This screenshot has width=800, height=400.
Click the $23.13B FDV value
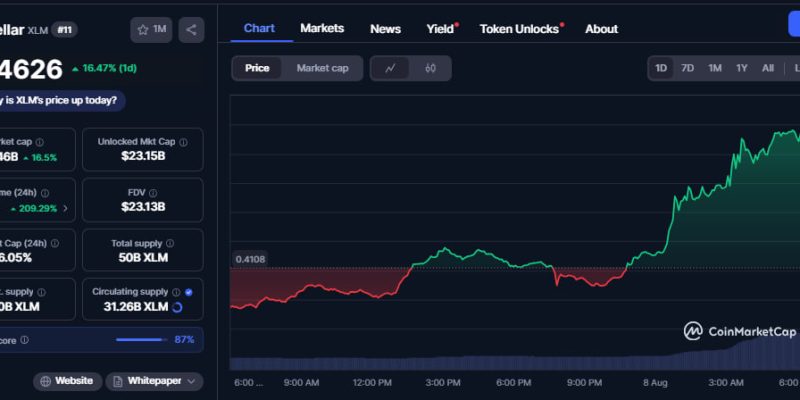coord(143,207)
